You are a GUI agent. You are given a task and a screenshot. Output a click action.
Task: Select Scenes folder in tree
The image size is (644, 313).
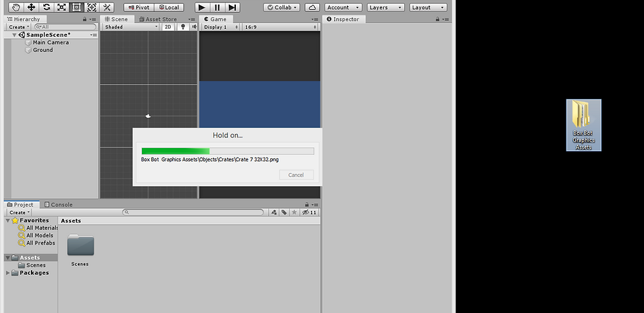click(32, 265)
